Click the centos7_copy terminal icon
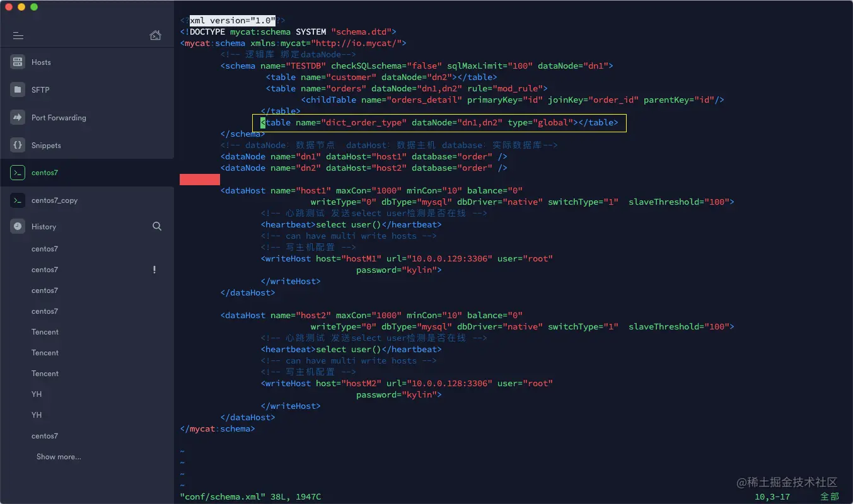Viewport: 853px width, 504px height. pos(18,200)
